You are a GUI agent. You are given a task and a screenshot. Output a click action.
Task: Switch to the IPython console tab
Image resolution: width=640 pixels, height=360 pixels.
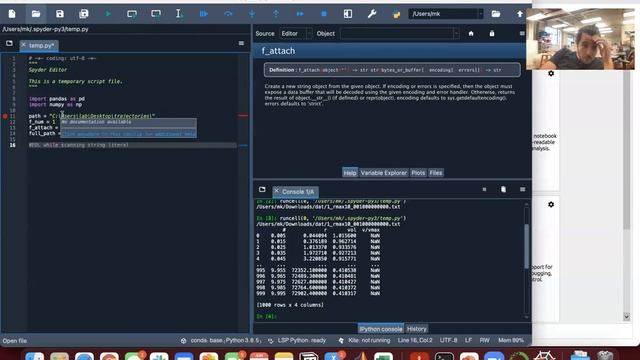pos(380,329)
